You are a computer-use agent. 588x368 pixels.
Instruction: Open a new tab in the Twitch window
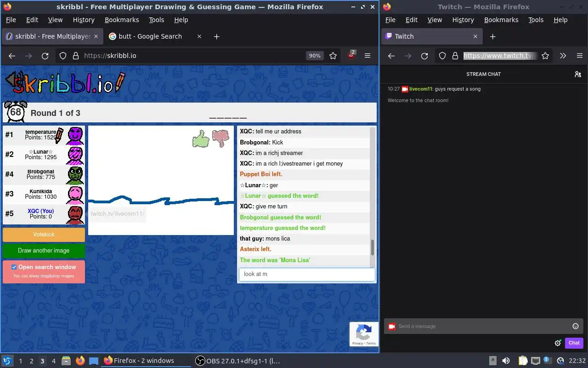[492, 36]
